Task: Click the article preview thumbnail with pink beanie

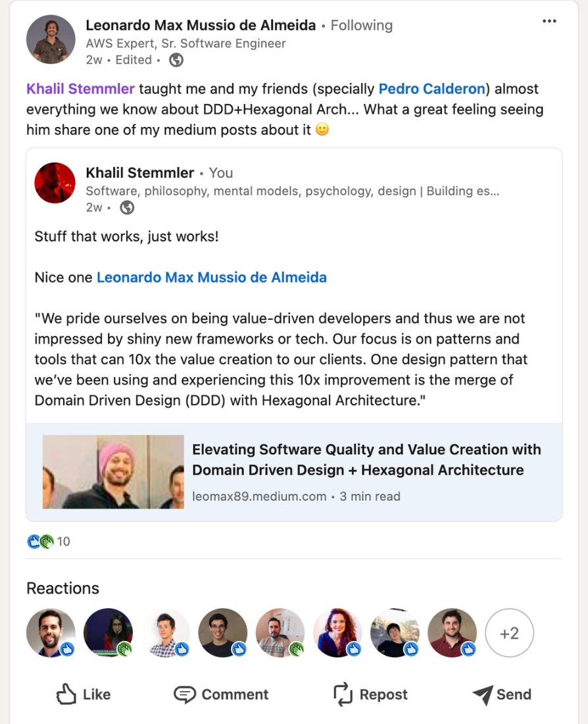Action: click(113, 472)
